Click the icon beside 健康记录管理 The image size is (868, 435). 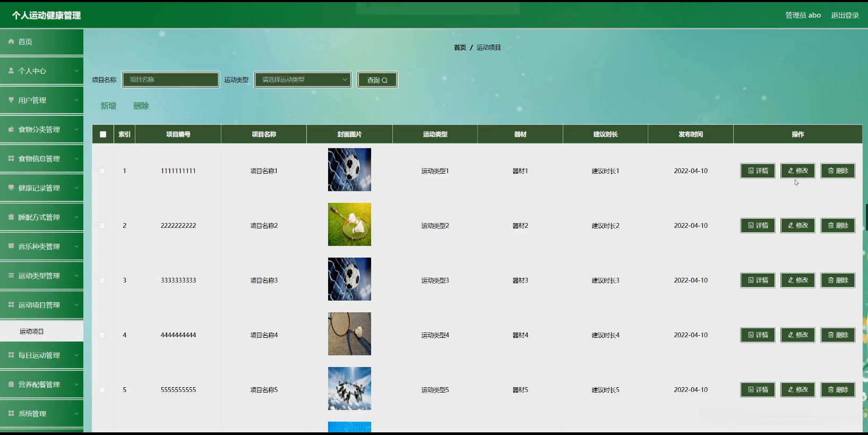11,187
